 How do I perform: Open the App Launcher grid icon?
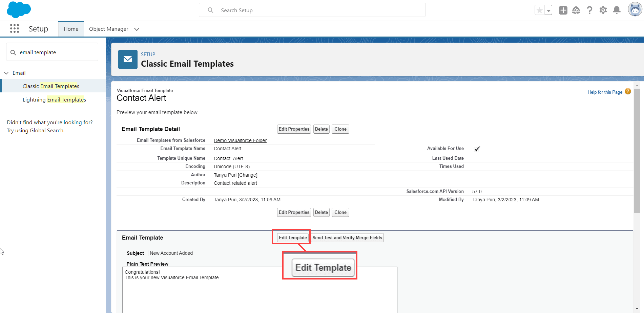pyautogui.click(x=15, y=29)
